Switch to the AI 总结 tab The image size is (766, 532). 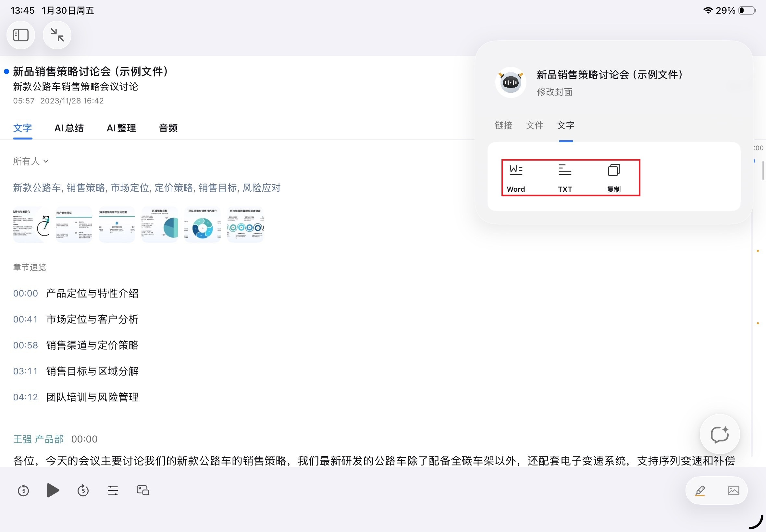tap(69, 128)
